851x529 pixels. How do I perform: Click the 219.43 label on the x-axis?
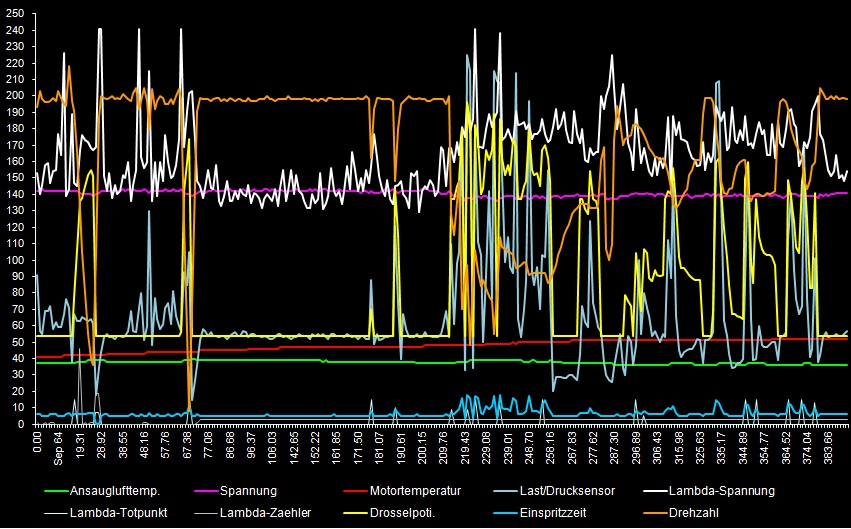click(x=464, y=445)
